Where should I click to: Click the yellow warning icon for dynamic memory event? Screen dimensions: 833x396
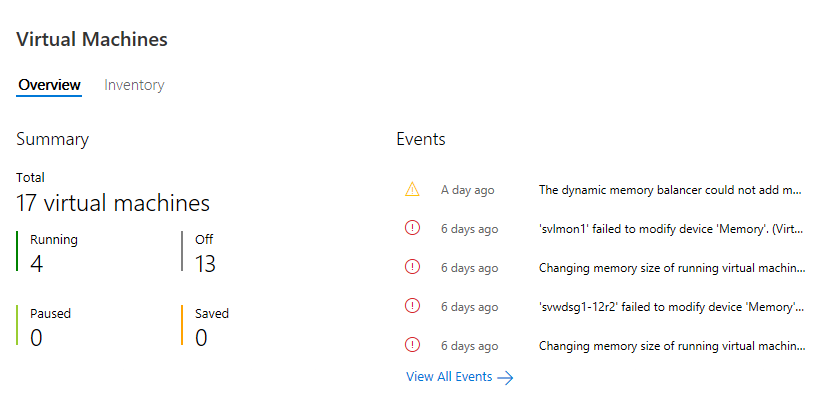412,189
